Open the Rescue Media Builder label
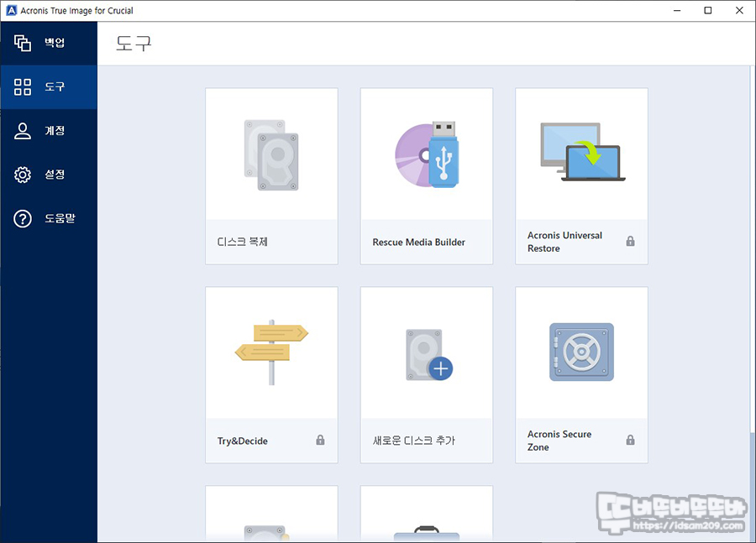 tap(418, 243)
